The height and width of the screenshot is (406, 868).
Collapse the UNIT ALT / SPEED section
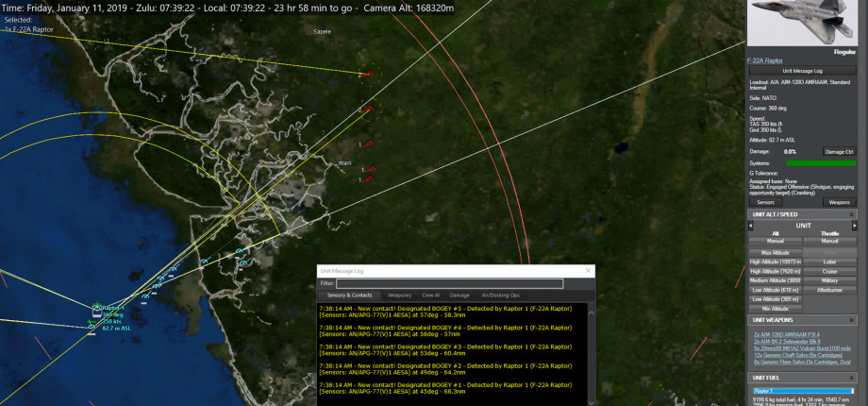pyautogui.click(x=851, y=214)
